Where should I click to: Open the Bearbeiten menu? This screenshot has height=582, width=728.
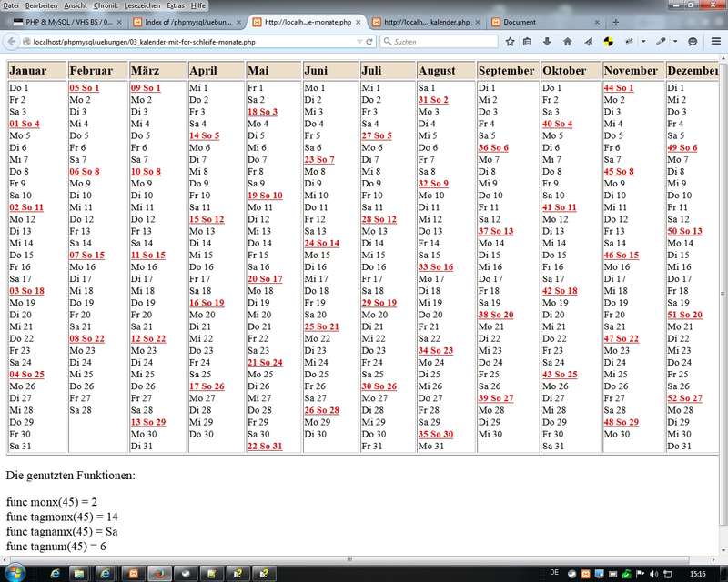pyautogui.click(x=41, y=5)
